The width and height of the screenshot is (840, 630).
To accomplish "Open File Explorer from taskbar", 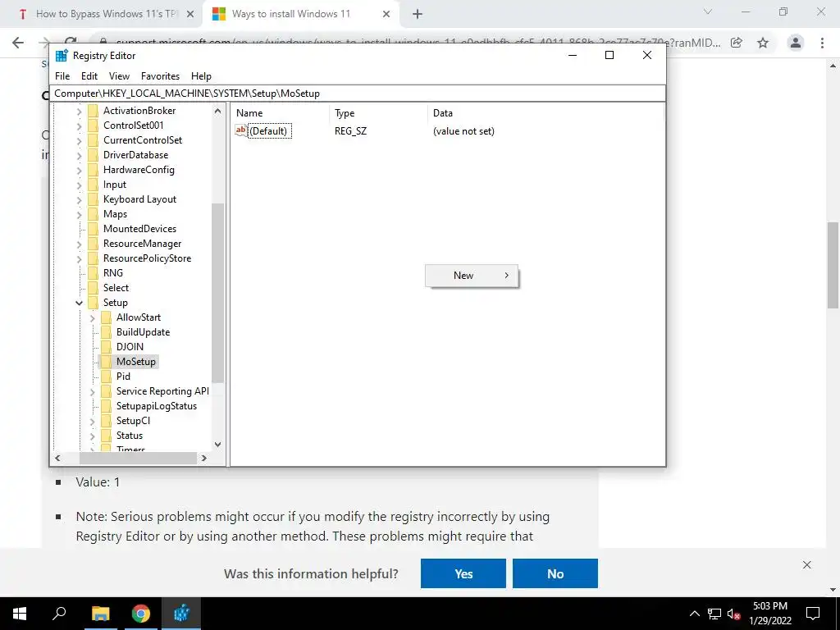I will point(100,614).
